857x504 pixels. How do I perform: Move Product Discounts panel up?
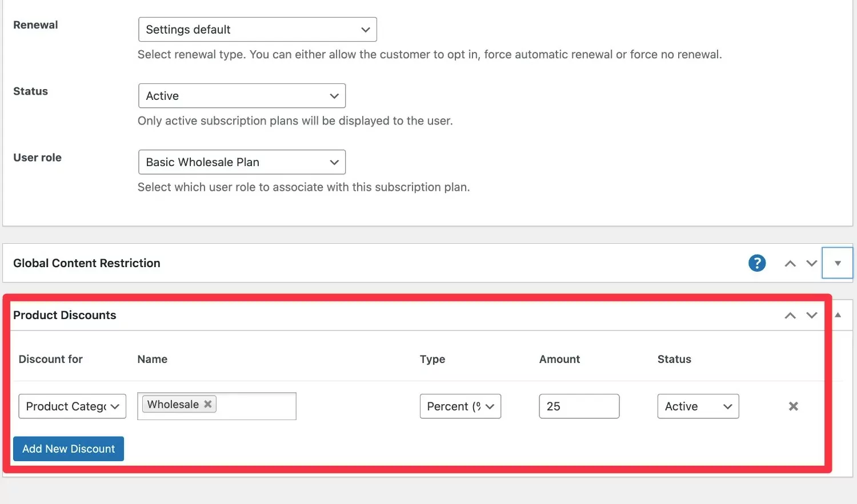point(790,315)
